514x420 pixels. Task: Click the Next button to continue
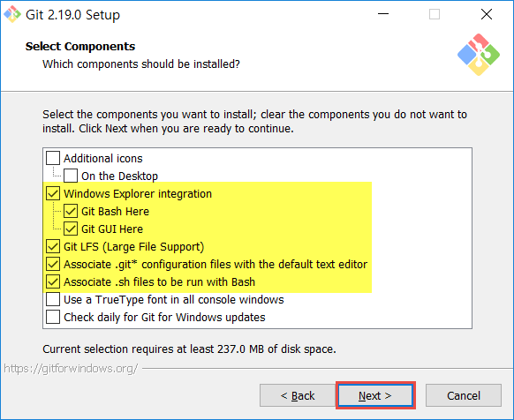click(x=375, y=395)
